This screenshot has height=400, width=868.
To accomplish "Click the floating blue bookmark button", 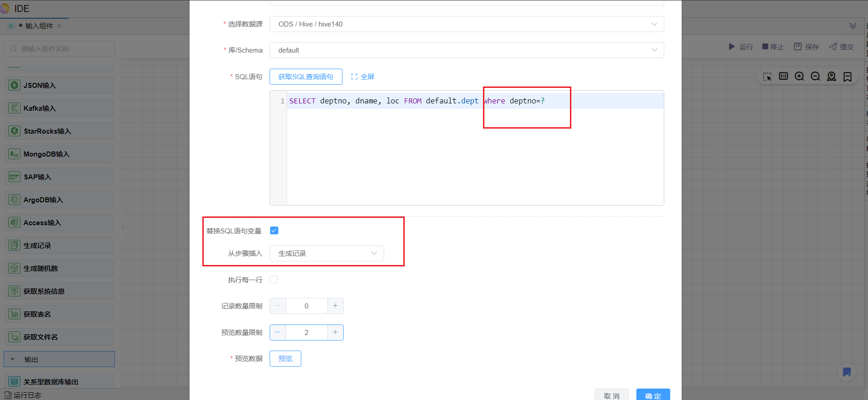I will pos(847,372).
